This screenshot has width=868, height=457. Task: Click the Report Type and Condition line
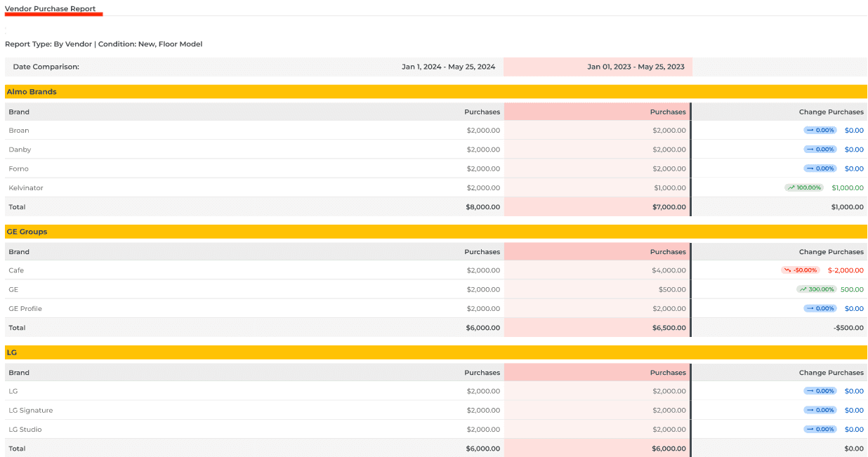point(103,44)
